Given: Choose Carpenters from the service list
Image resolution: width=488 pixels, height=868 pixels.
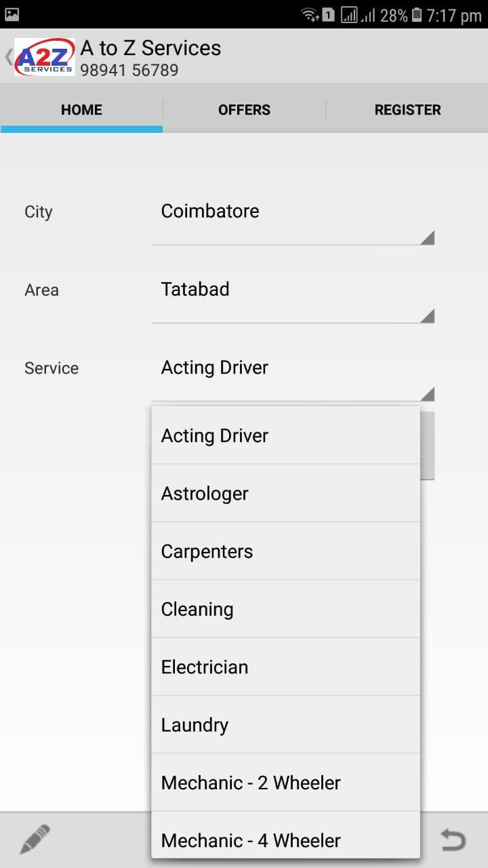Looking at the screenshot, I should pos(285,551).
